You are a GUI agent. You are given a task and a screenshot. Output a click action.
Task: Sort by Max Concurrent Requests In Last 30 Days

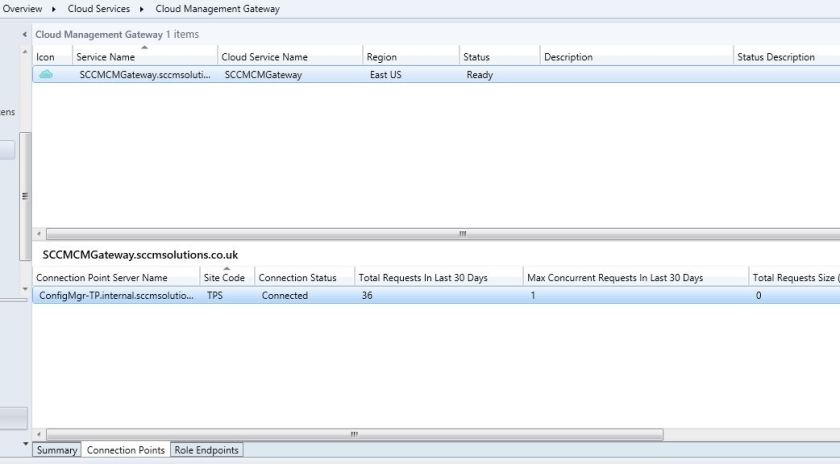[635, 278]
